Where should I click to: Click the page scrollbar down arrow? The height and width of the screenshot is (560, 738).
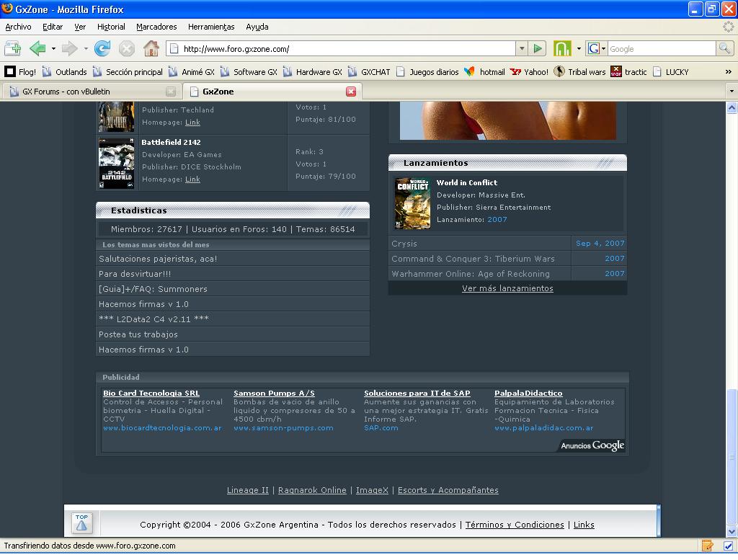732,532
